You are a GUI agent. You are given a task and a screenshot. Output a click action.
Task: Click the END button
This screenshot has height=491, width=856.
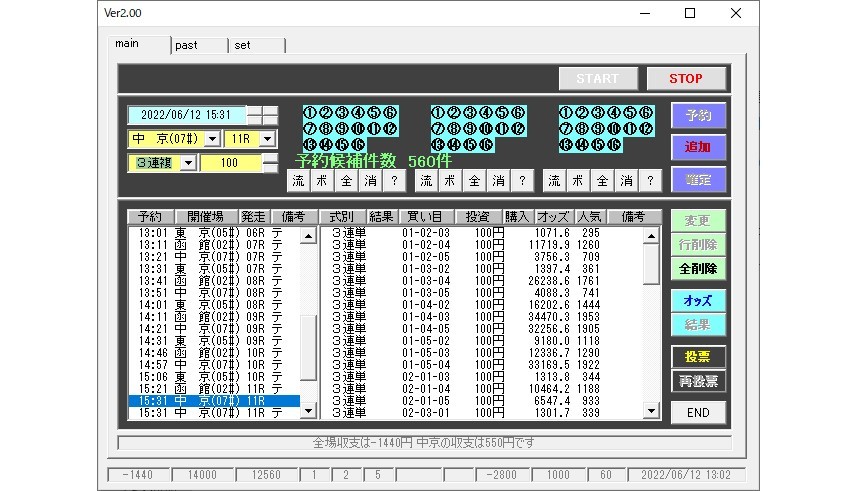pyautogui.click(x=698, y=413)
